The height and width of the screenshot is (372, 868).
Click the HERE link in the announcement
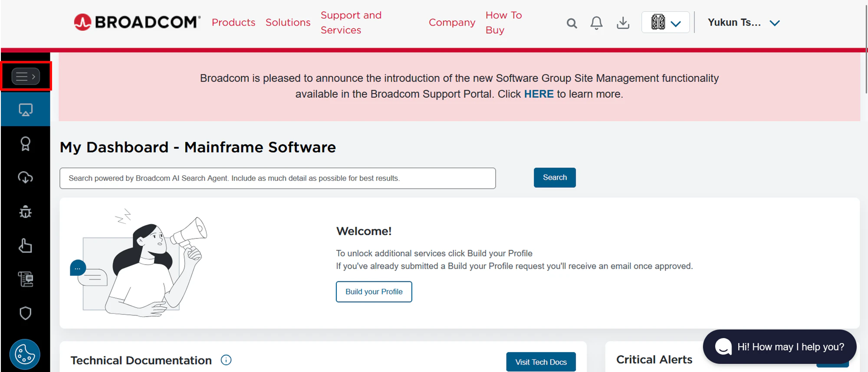pos(539,94)
